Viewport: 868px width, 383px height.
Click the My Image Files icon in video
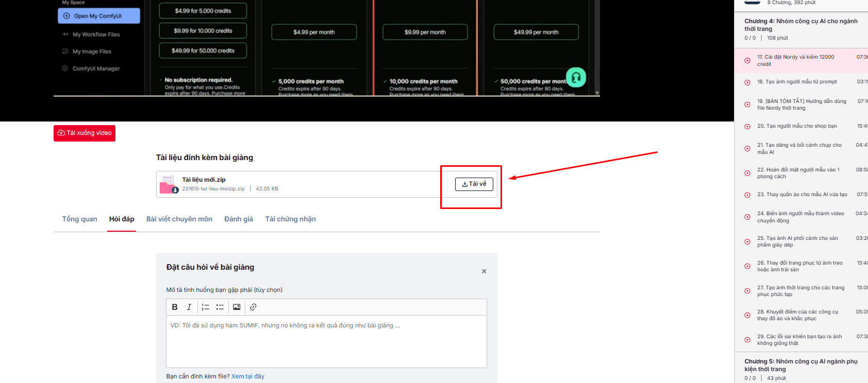click(65, 51)
